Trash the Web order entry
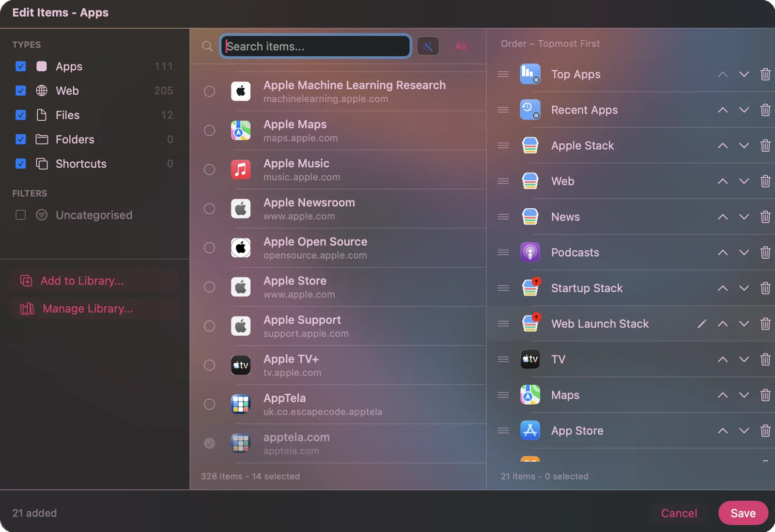This screenshot has height=532, width=775. coord(765,181)
